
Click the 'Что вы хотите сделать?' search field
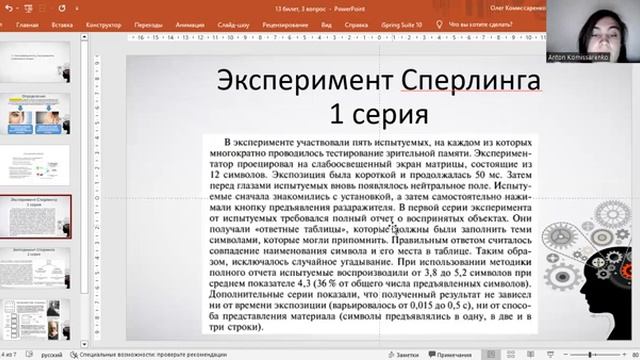click(480, 24)
